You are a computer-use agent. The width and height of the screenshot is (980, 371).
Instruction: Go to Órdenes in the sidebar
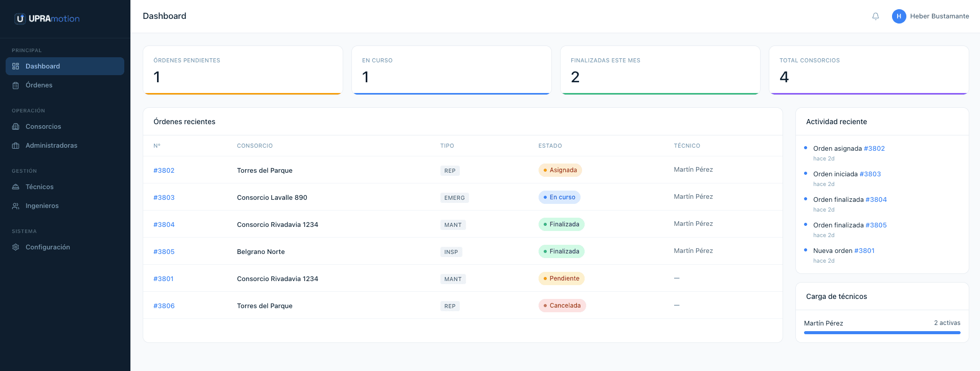click(65, 85)
